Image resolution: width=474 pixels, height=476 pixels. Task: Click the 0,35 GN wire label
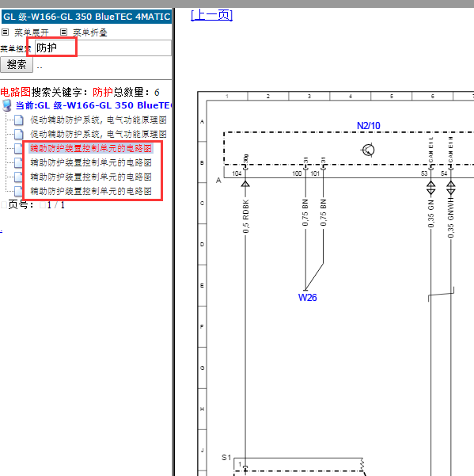431,214
